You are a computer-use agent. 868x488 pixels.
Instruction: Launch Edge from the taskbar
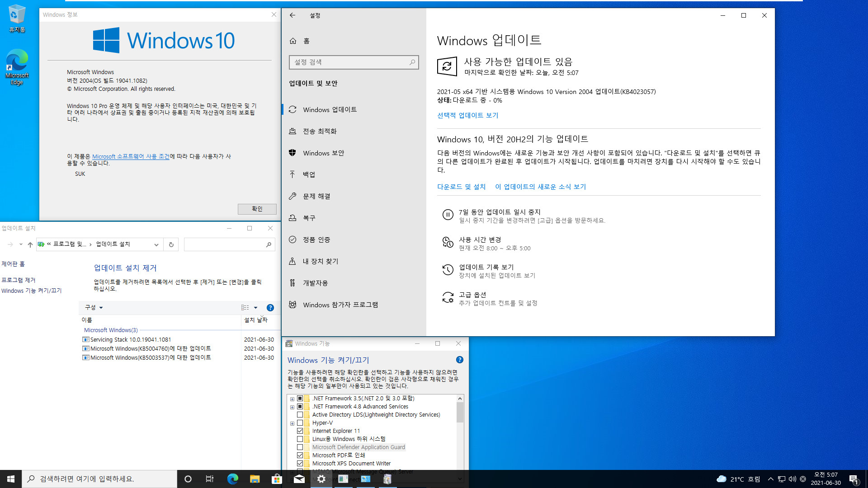[232, 479]
